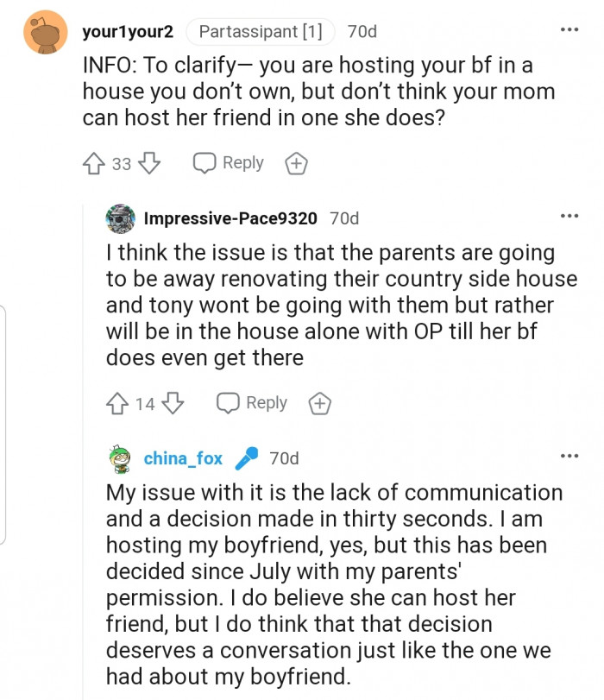This screenshot has width=604, height=700.
Task: Downvote the comment by your1your2
Action: coord(148,162)
